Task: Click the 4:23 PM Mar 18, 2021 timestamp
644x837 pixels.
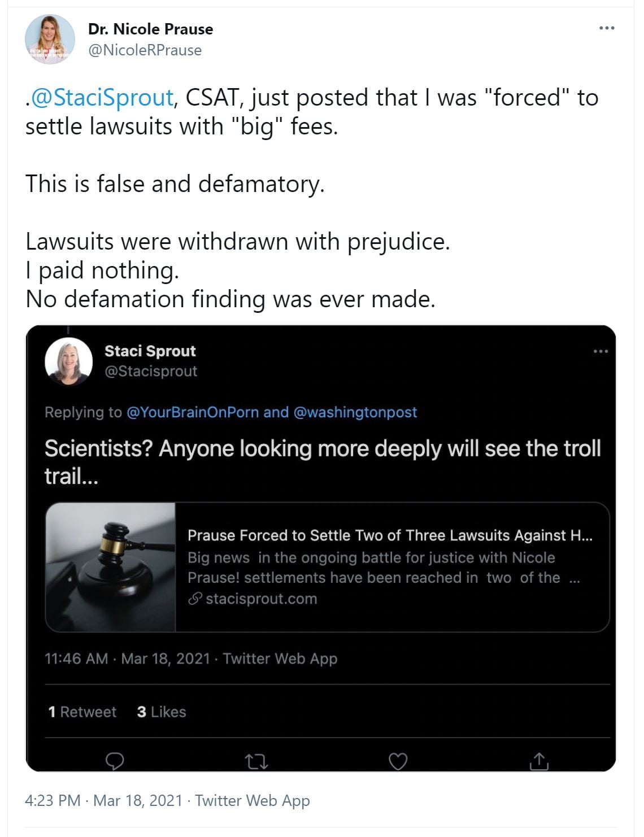Action: click(103, 801)
